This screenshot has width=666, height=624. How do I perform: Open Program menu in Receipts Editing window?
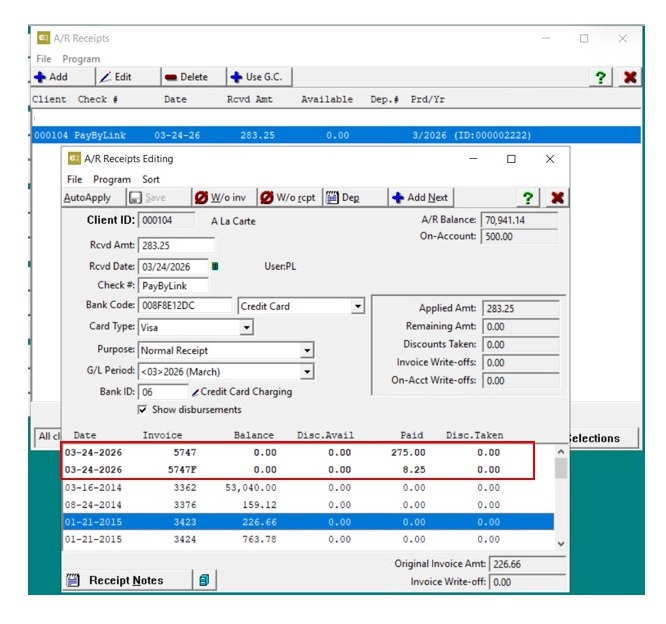coord(112,179)
